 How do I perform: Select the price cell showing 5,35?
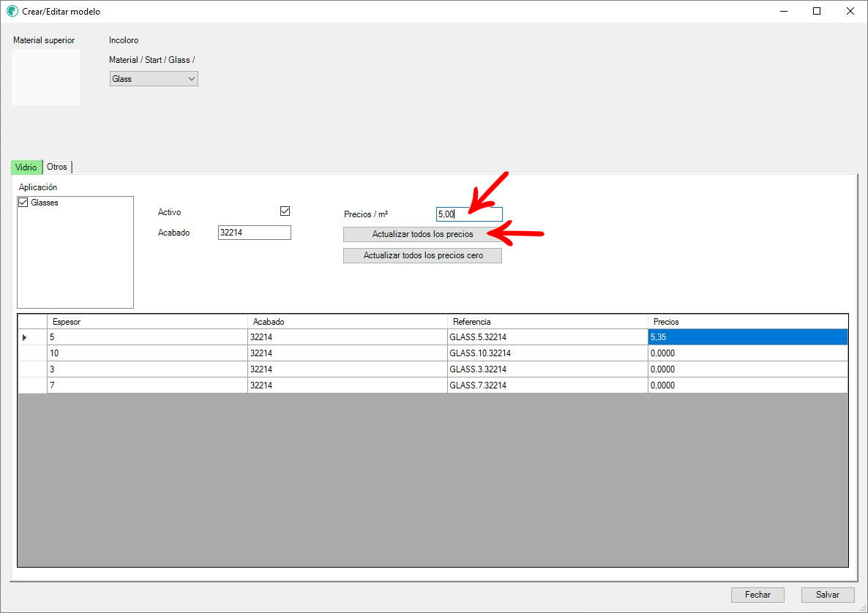coord(747,337)
